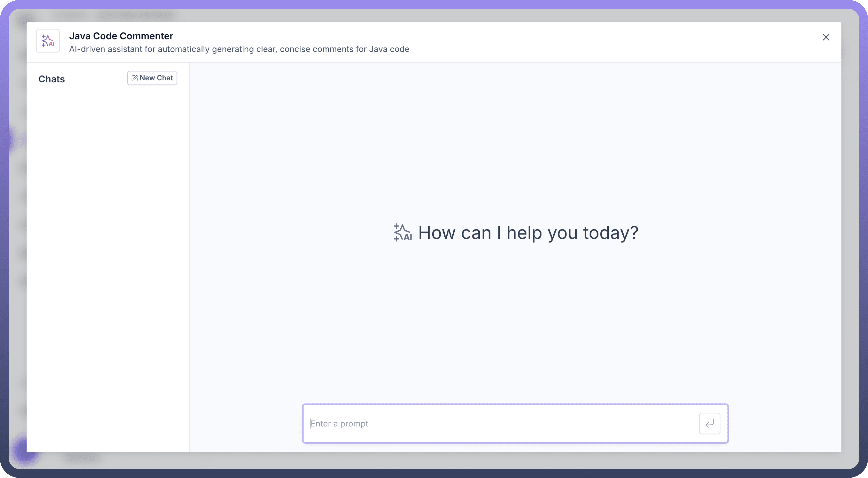Start a New Chat
The height and width of the screenshot is (478, 868).
coord(152,78)
